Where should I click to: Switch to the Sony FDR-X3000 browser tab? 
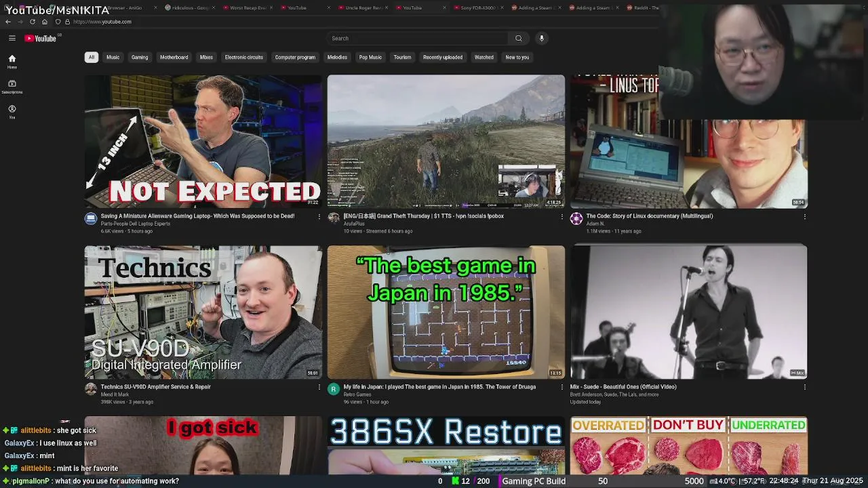[478, 7]
